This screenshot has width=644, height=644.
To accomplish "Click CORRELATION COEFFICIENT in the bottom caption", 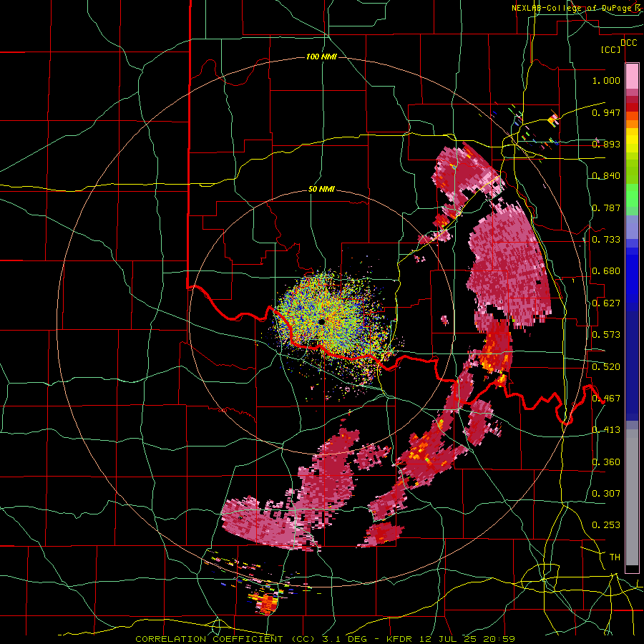I will [x=209, y=639].
